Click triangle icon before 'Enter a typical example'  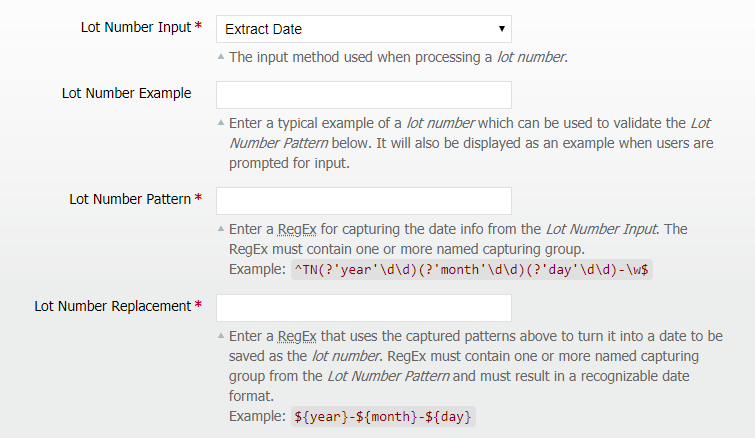(221, 123)
